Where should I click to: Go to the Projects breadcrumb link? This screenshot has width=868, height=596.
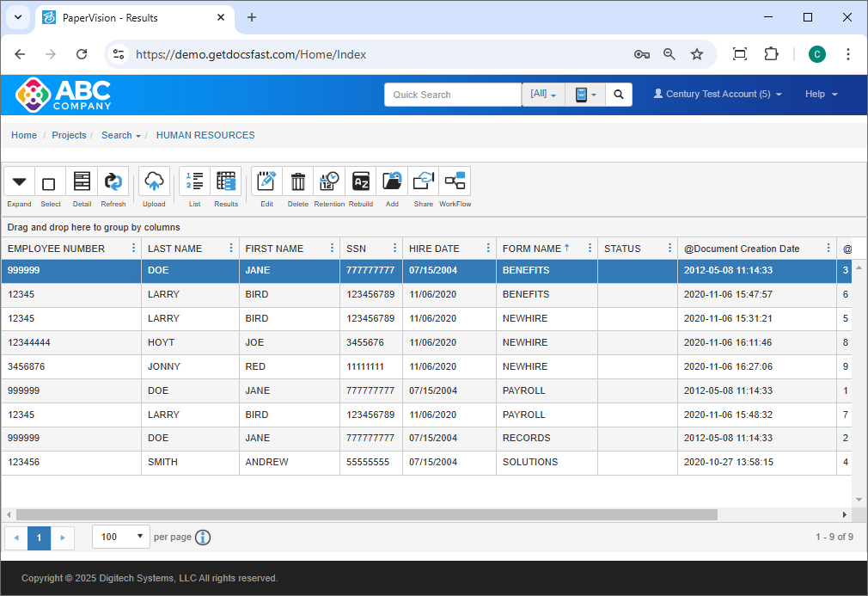coord(69,135)
